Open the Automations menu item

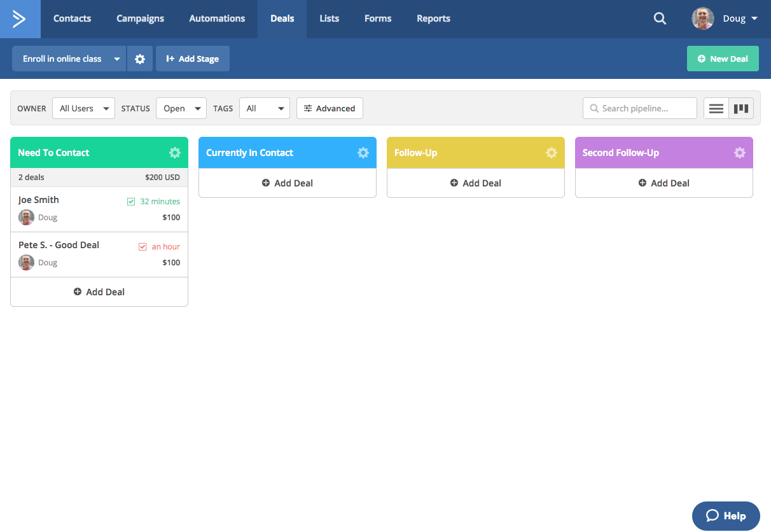(x=217, y=19)
